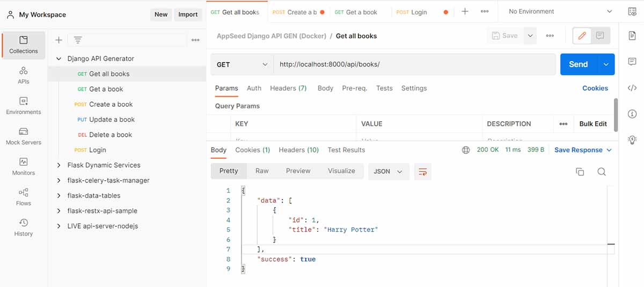Click the request URL input field
Screen dimensions: 644x287
point(414,64)
